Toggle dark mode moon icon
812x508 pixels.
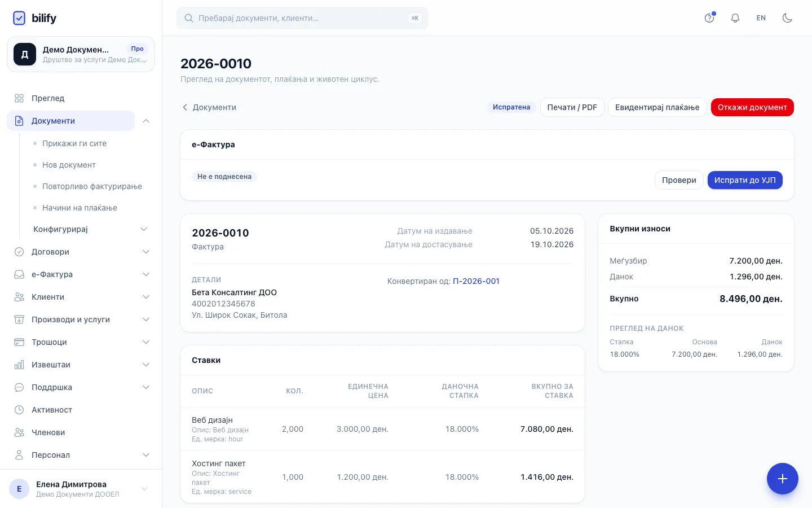point(787,18)
